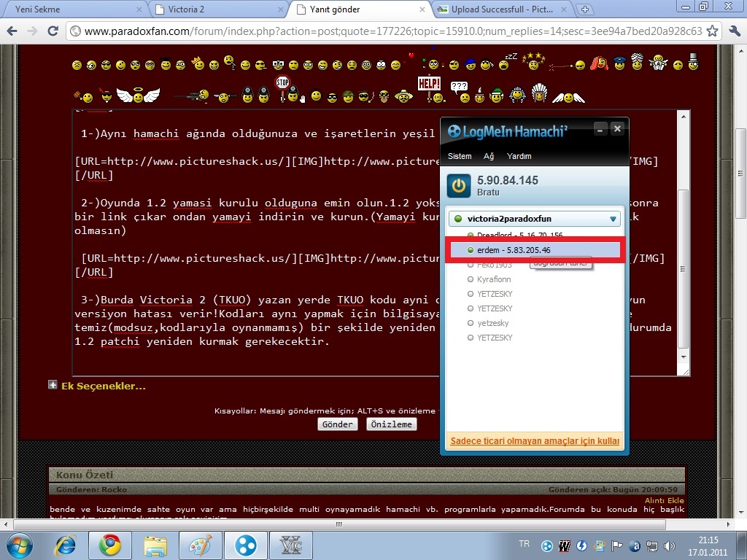
Task: Click the page vertical scrollbar thumb
Action: click(741, 174)
